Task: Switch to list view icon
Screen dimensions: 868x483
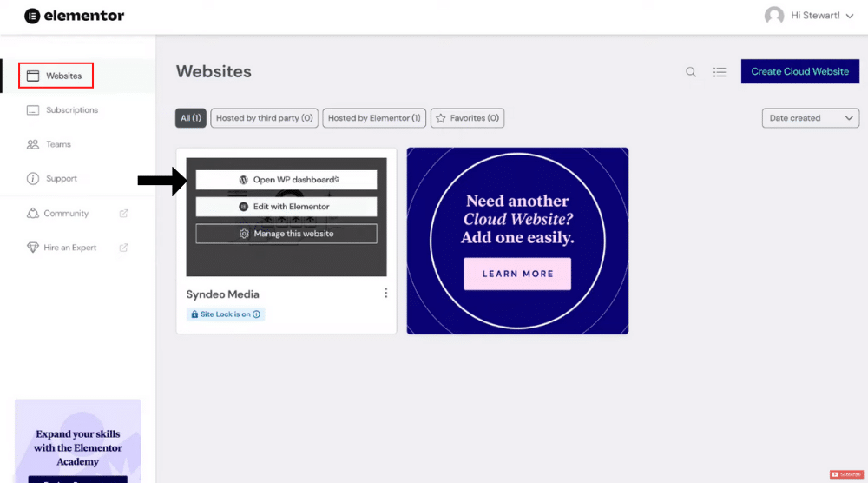Action: 720,72
